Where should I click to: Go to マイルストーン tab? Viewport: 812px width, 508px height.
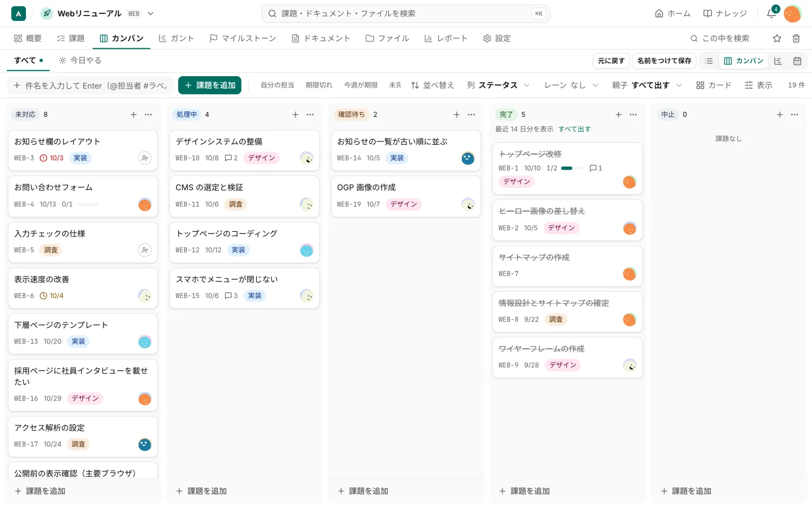point(243,39)
